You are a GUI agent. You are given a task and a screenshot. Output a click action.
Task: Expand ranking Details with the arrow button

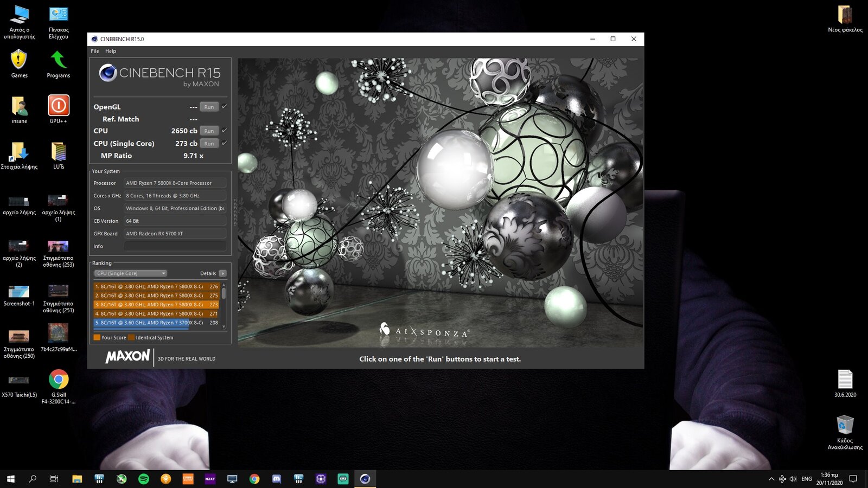(x=222, y=273)
